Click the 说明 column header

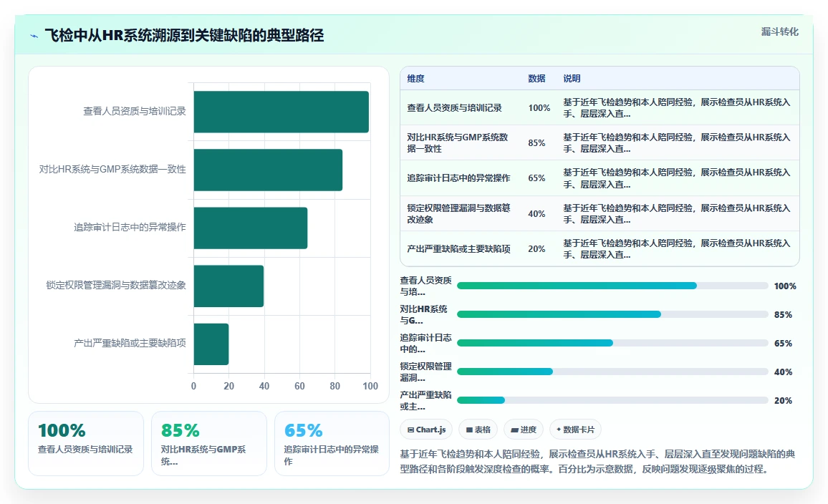point(572,78)
